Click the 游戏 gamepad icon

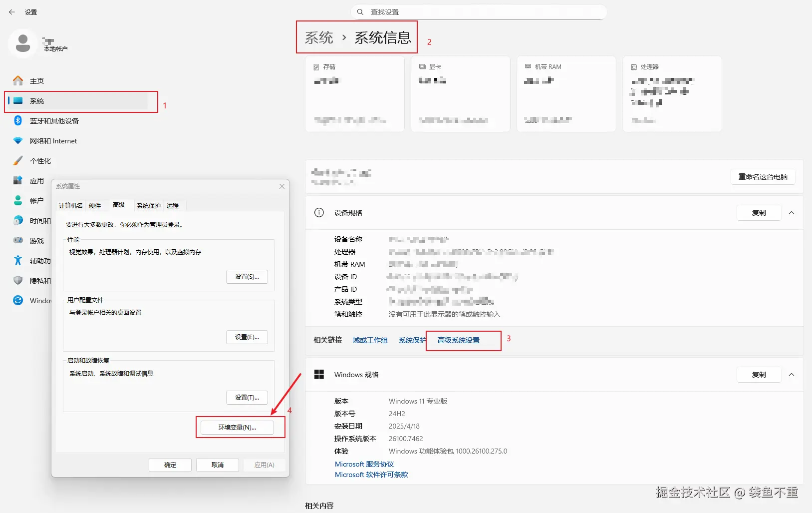(x=18, y=240)
